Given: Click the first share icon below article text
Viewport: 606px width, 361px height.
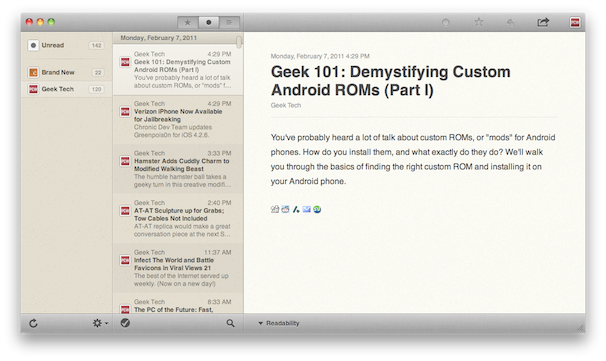Looking at the screenshot, I should click(x=275, y=209).
